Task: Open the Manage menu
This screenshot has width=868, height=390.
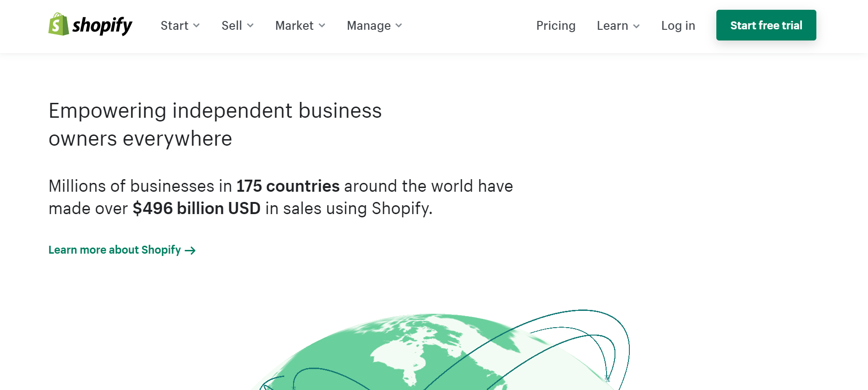Action: coord(368,26)
